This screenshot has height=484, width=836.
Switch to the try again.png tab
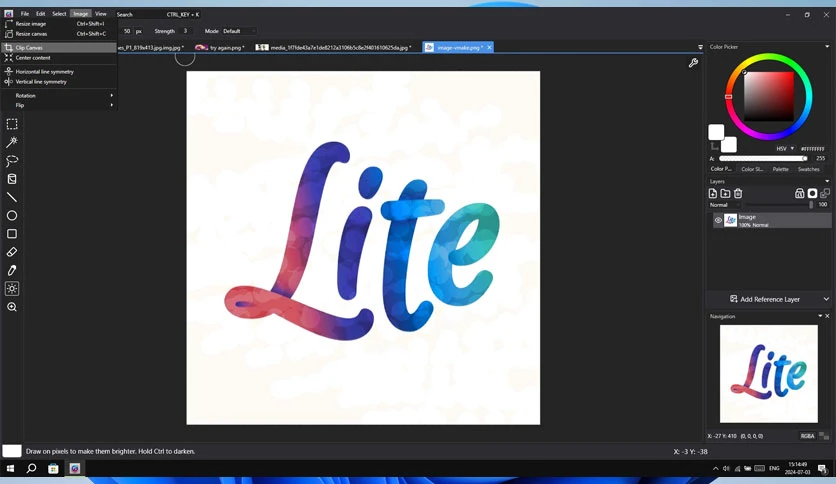[x=220, y=47]
